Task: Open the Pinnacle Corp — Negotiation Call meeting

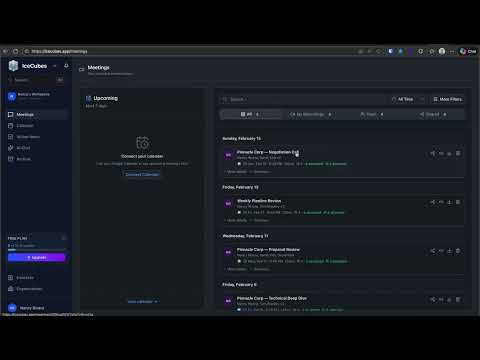Action: coord(268,152)
